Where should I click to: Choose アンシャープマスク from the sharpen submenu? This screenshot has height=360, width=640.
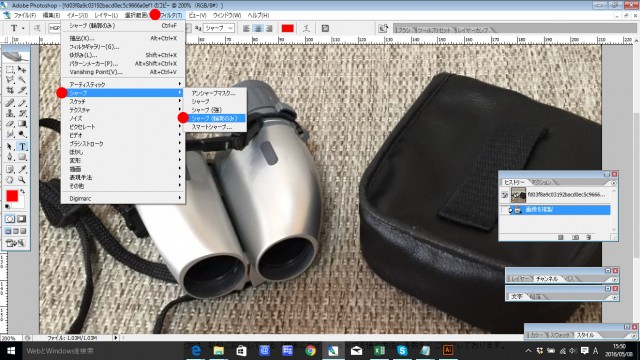[215, 93]
